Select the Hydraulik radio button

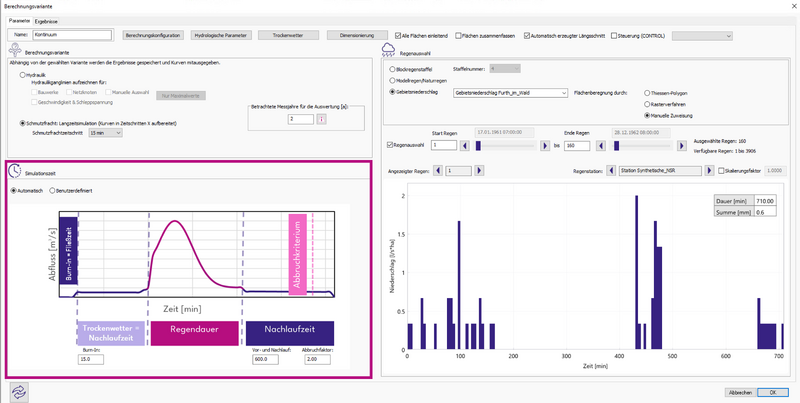tap(22, 75)
